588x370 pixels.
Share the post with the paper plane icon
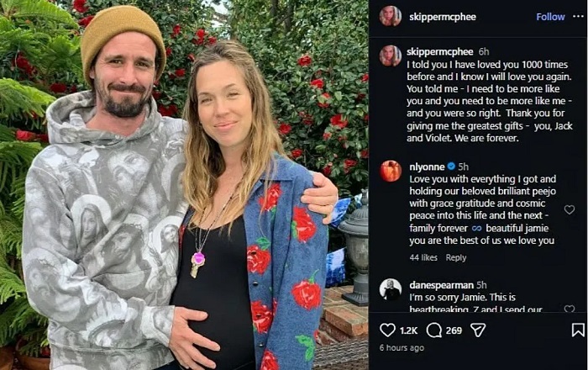pyautogui.click(x=478, y=330)
